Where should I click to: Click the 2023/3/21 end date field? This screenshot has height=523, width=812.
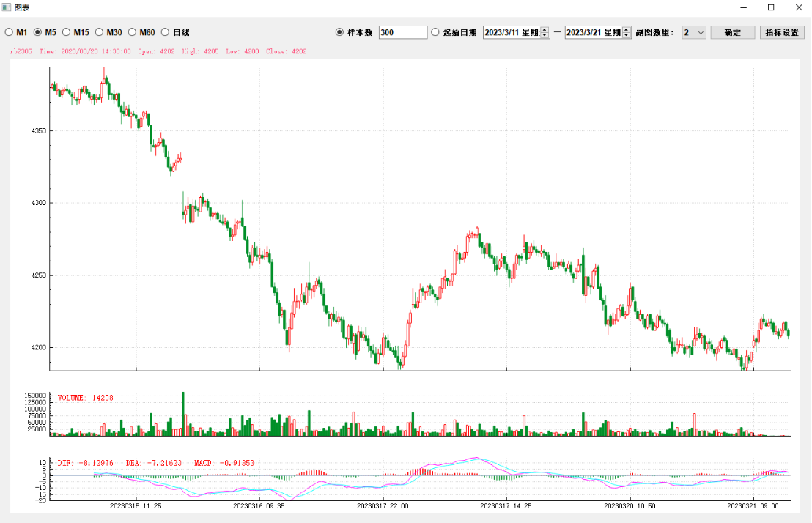(593, 32)
